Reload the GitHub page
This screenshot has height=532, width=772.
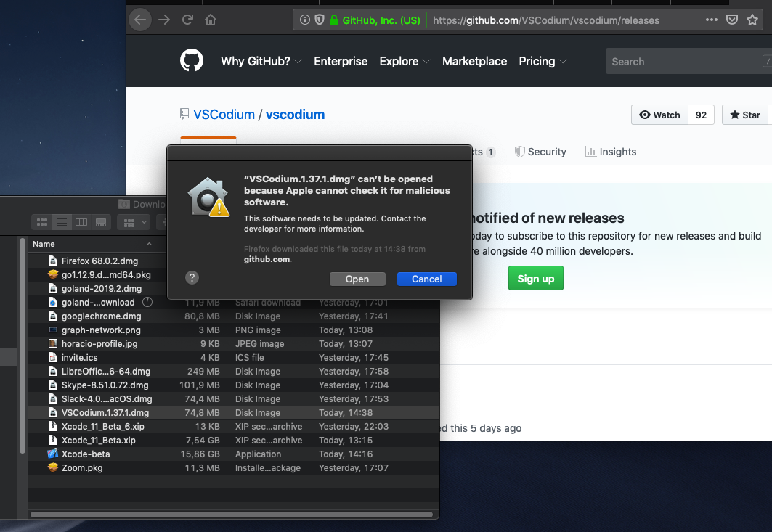pos(187,20)
